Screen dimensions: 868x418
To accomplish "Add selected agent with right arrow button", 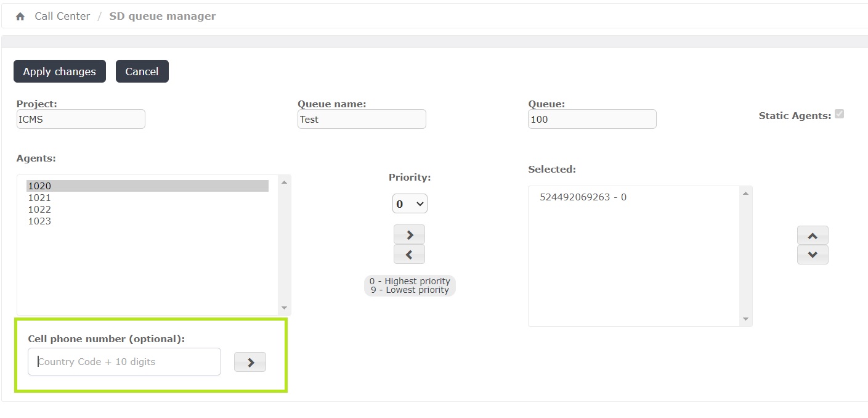I will pos(409,235).
